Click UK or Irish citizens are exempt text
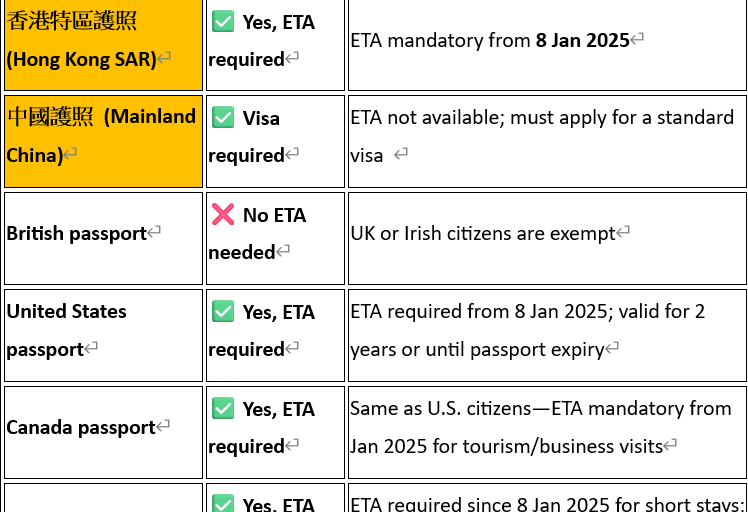 click(483, 233)
